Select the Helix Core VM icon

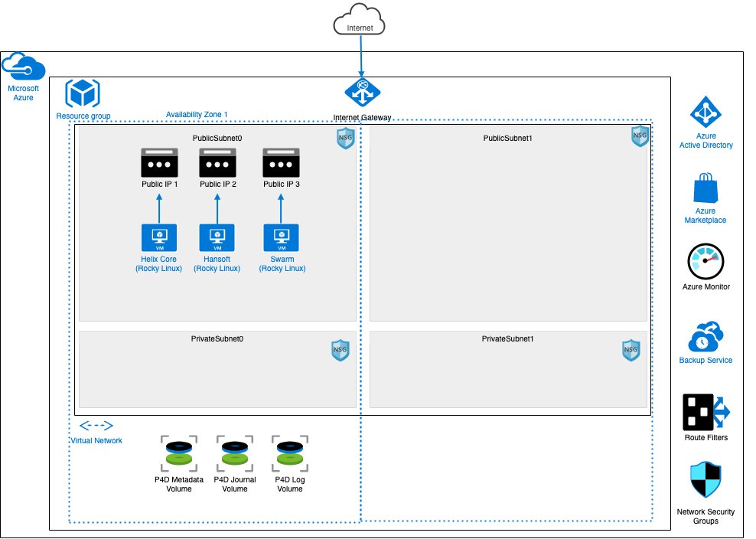click(159, 237)
